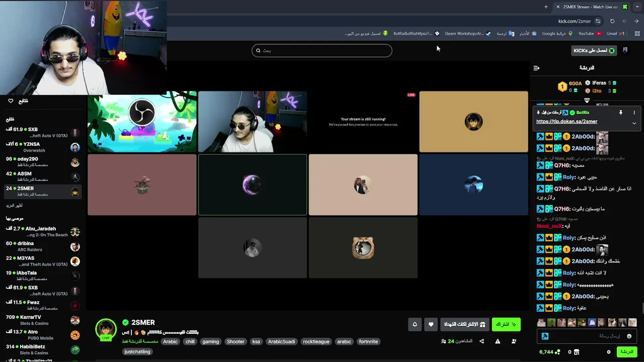Click the bear avatar participant tile
Screen dimensions: 644x362
point(363,247)
